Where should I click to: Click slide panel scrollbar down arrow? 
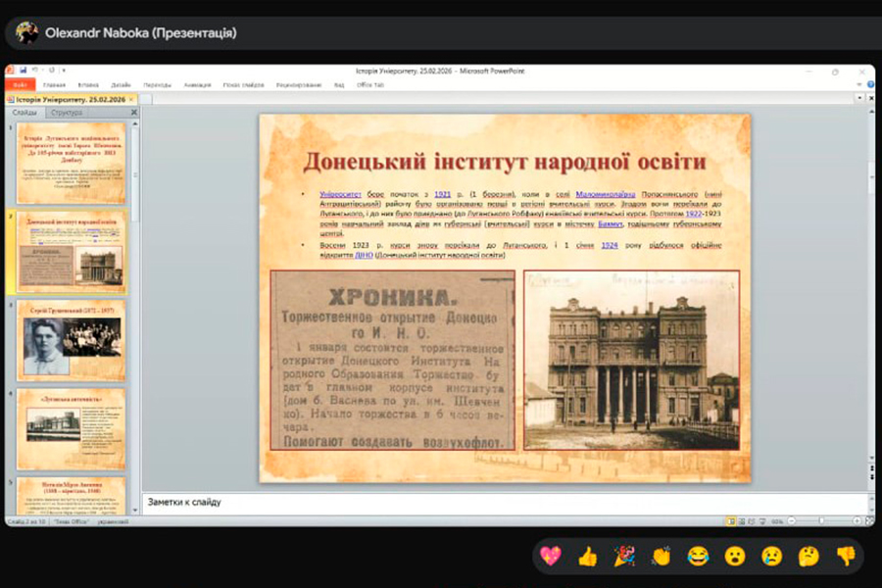click(x=135, y=511)
